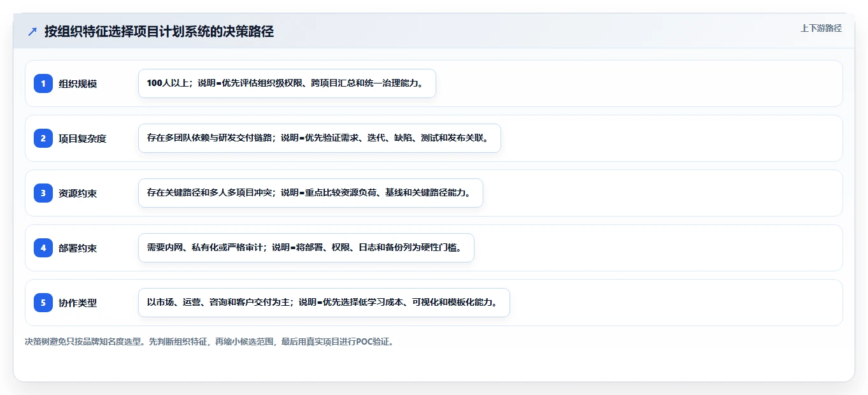Select the 项目复杂度 label
The height and width of the screenshot is (395, 868).
point(82,138)
